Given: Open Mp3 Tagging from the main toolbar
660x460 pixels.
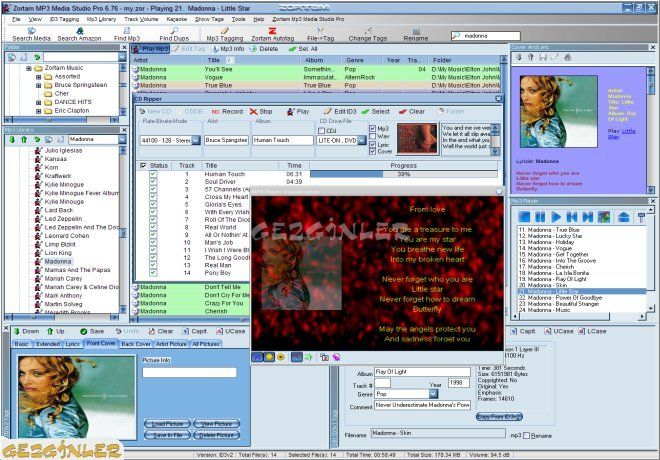Looking at the screenshot, I should point(225,34).
